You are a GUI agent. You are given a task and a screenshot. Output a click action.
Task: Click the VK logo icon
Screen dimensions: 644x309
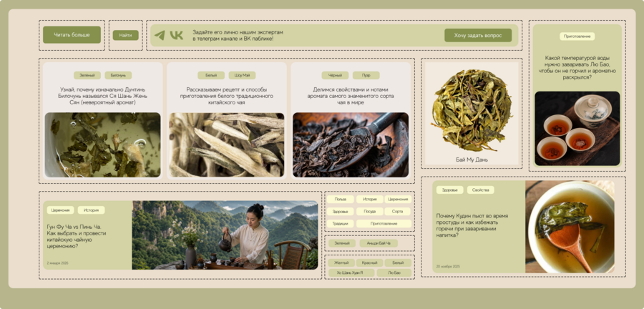click(x=177, y=35)
